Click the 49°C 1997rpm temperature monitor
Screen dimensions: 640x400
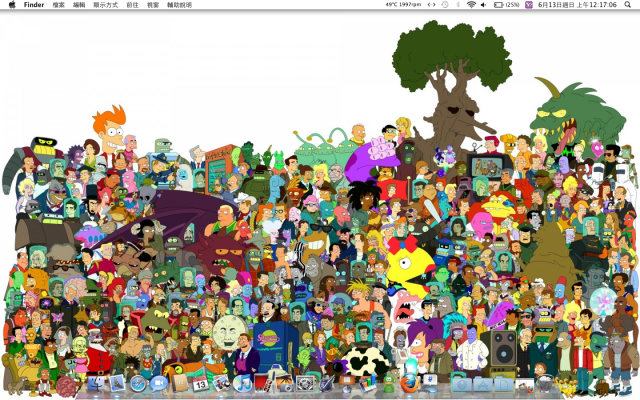403,4
